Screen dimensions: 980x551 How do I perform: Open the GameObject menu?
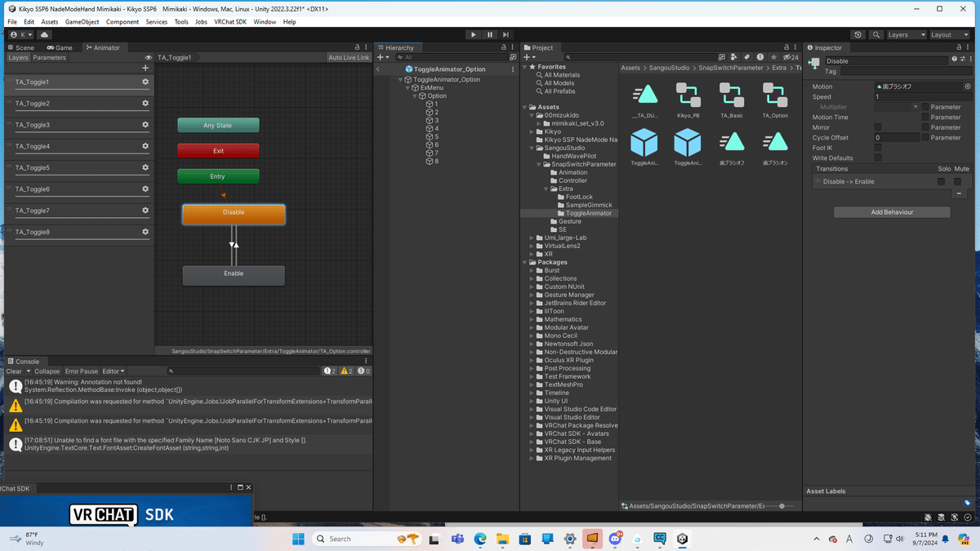coord(82,21)
